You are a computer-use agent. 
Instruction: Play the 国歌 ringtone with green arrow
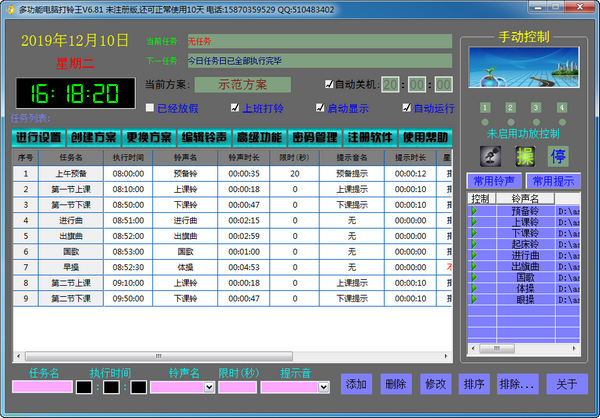coord(475,278)
